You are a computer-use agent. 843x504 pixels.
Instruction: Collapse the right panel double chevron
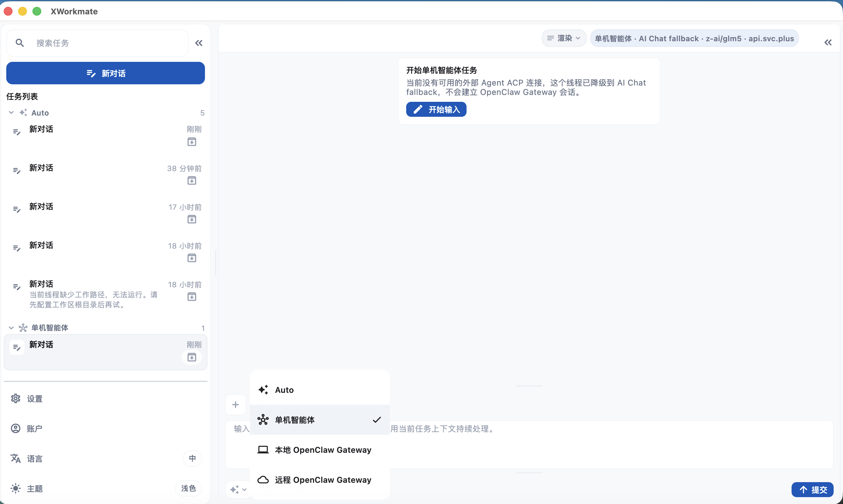coord(828,42)
